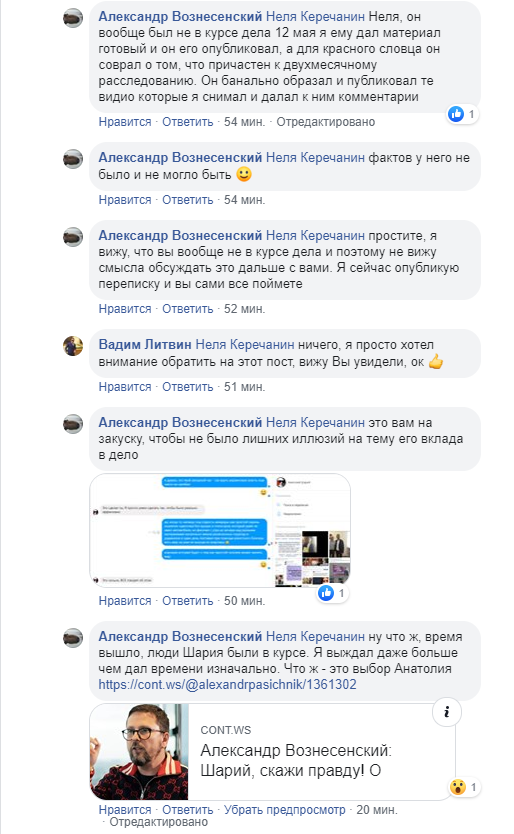
Task: Open the Шарий photo in link preview
Action: point(139,752)
